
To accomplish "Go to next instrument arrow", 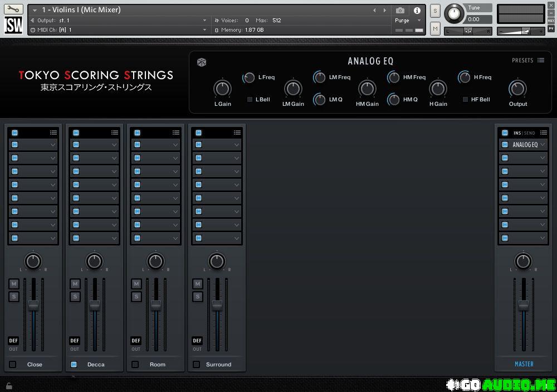I will 385,10.
